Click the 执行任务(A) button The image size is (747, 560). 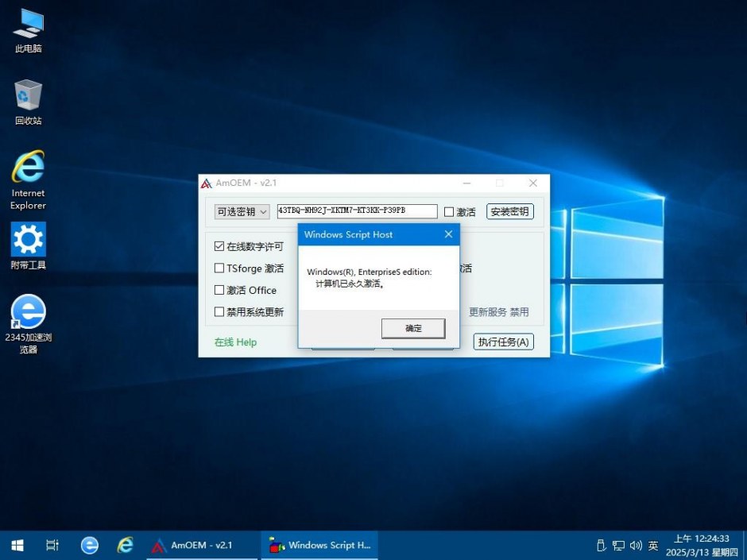(503, 342)
